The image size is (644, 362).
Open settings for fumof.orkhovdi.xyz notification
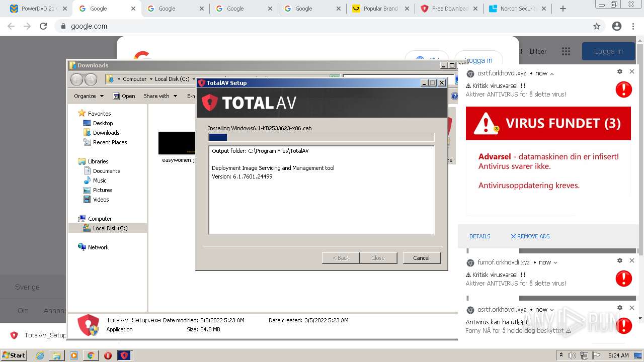tap(620, 260)
